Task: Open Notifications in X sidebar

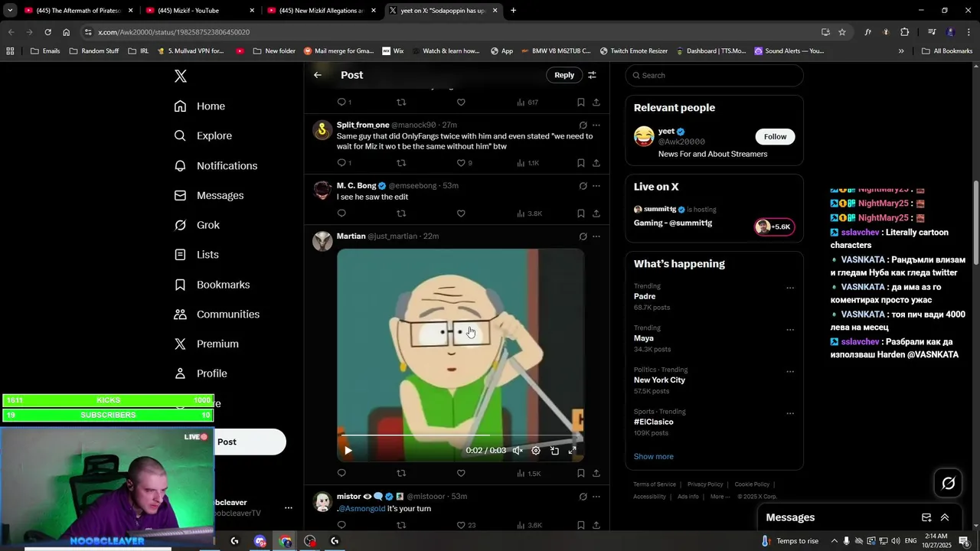Action: point(216,165)
